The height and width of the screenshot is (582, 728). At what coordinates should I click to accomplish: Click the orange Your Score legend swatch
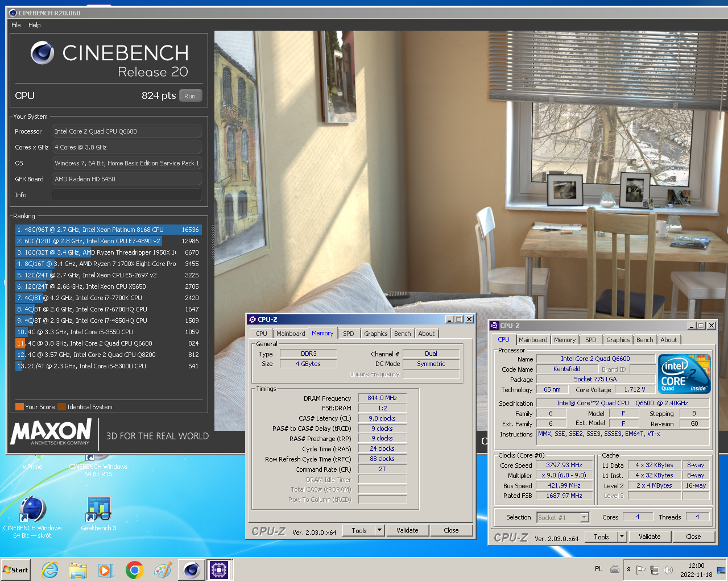click(x=19, y=407)
